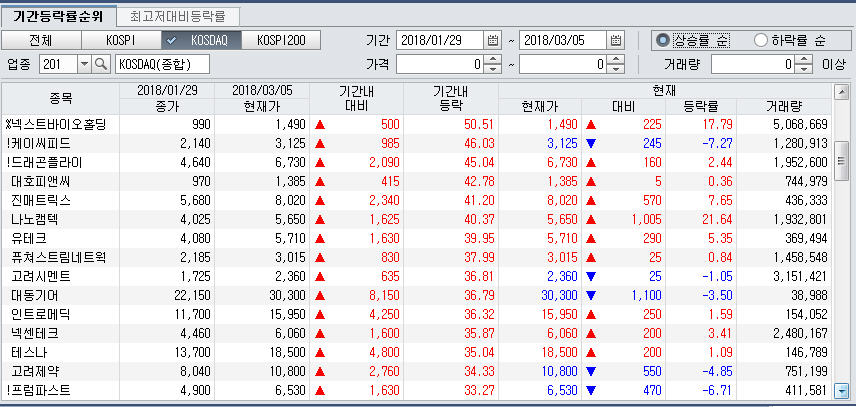Image resolution: width=856 pixels, height=407 pixels.
Task: Decrease 거래량 value with down stepper arrow
Action: click(805, 69)
